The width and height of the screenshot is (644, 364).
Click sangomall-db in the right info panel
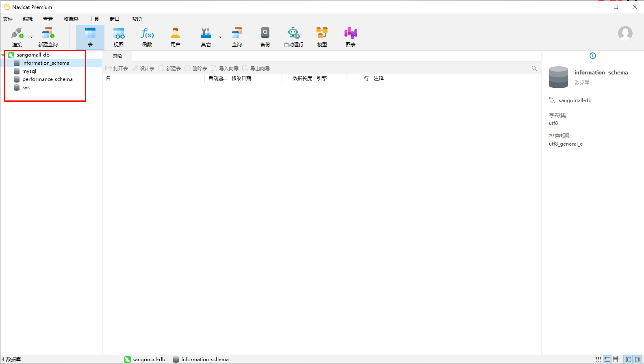[575, 100]
